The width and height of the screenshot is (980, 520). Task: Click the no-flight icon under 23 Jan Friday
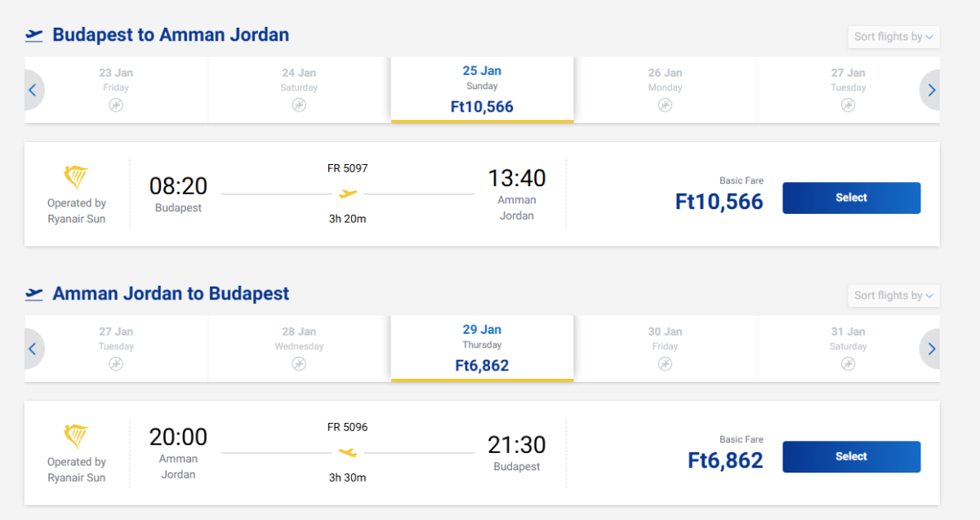pyautogui.click(x=116, y=105)
